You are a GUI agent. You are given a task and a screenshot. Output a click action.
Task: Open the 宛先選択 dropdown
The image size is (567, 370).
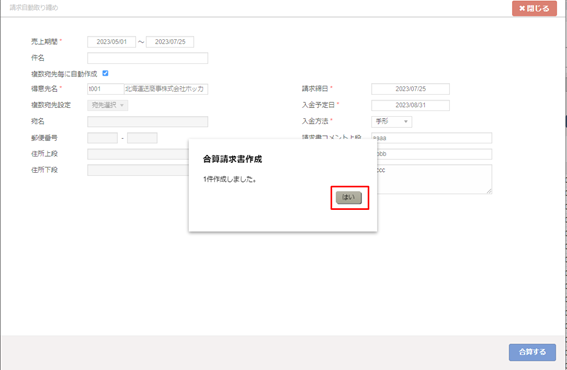pyautogui.click(x=107, y=105)
